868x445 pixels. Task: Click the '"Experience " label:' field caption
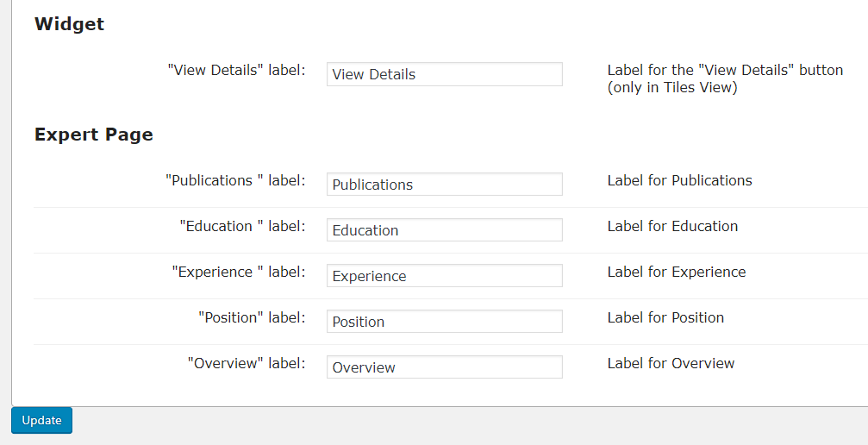tap(238, 272)
